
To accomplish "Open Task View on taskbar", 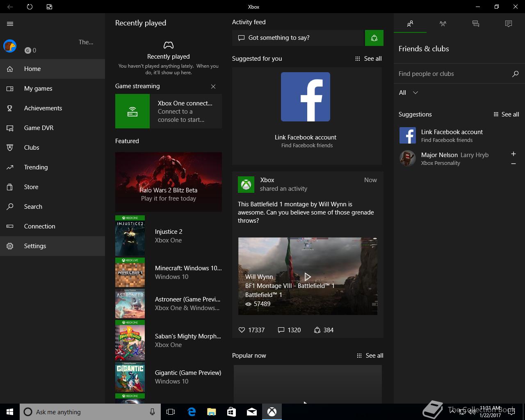I will pos(171,412).
